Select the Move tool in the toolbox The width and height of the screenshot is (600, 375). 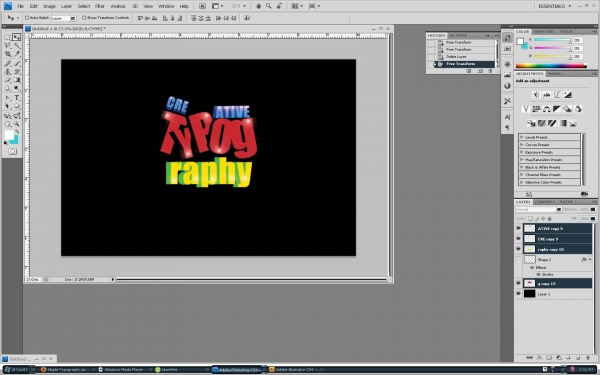click(x=16, y=37)
